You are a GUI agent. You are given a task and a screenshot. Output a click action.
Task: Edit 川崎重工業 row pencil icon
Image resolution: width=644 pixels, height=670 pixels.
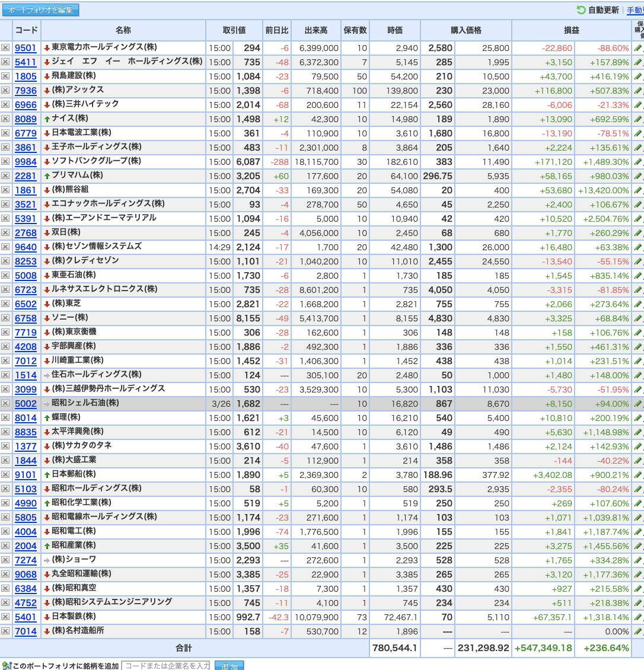point(638,361)
